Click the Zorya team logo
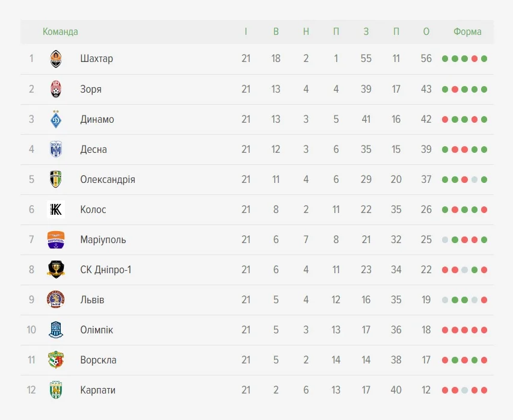Viewport: 513px width, 420px height. [56, 89]
